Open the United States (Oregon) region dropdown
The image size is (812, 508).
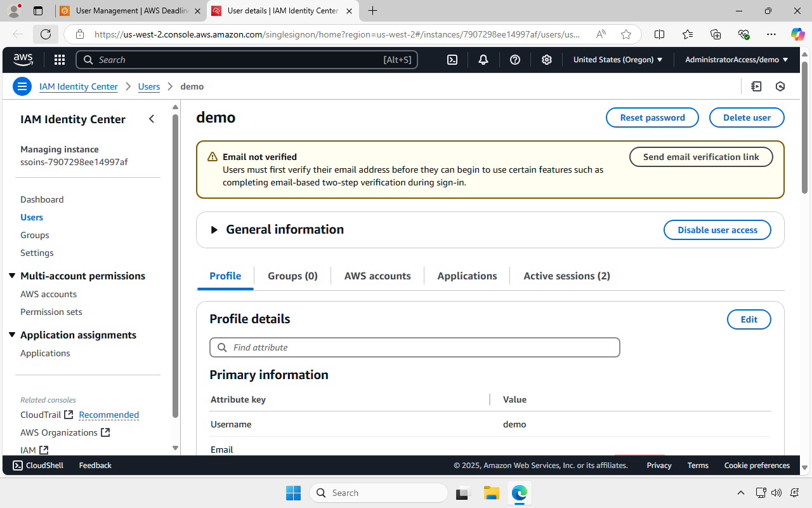(617, 59)
